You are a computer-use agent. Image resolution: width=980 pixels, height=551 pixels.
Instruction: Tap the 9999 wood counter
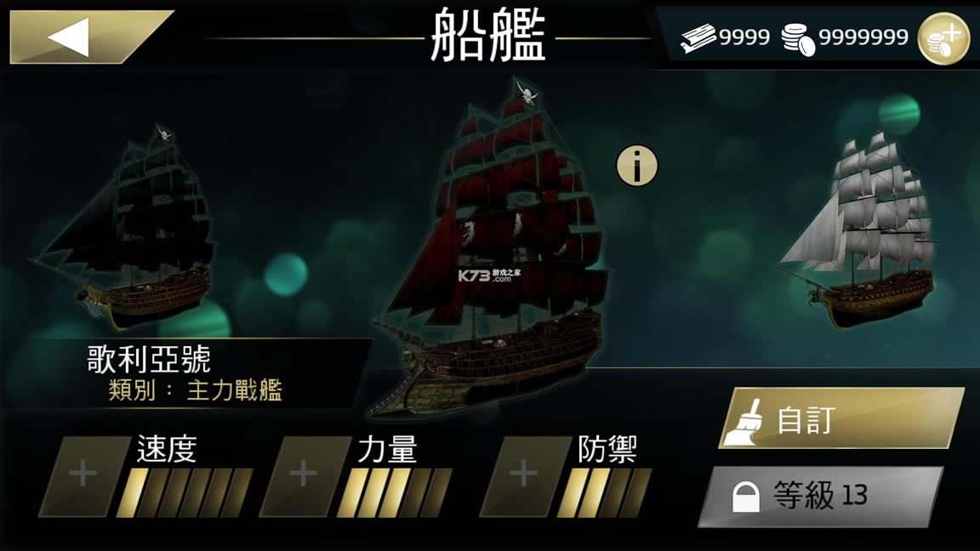[x=744, y=37]
